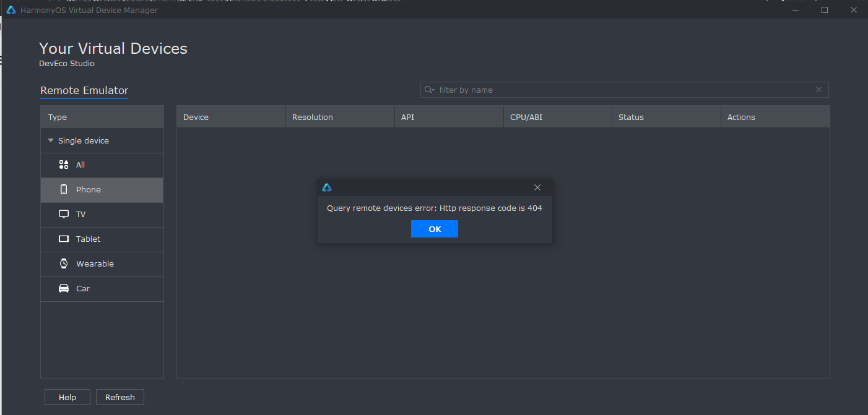The image size is (868, 415).
Task: Click the All devices grid icon
Action: [x=64, y=165]
